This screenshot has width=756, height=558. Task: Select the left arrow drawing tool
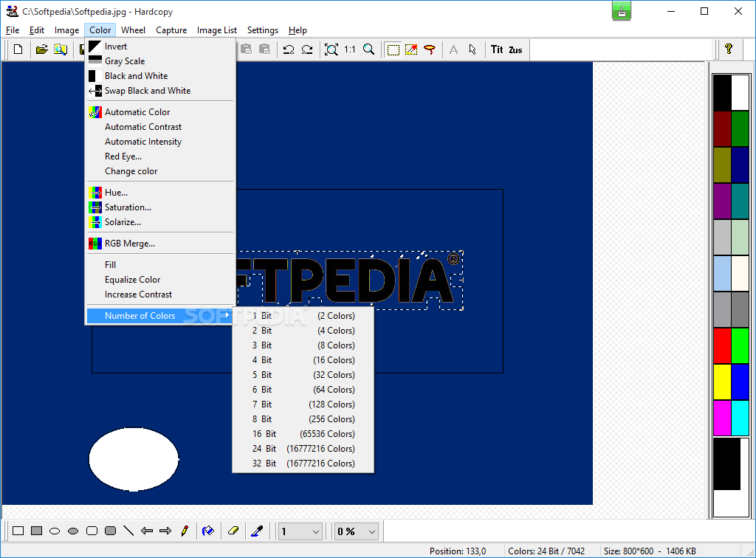pos(147,531)
